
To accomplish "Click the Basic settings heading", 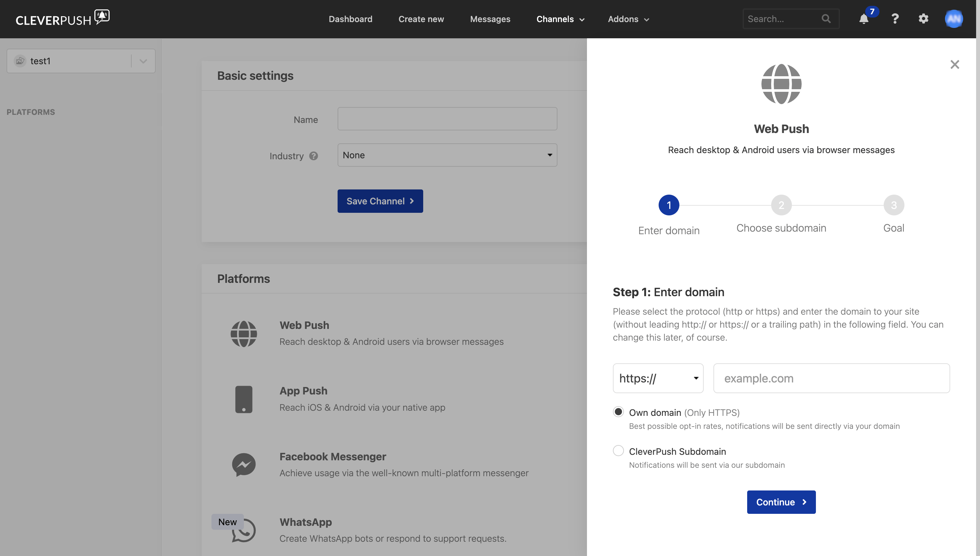I will (x=255, y=76).
